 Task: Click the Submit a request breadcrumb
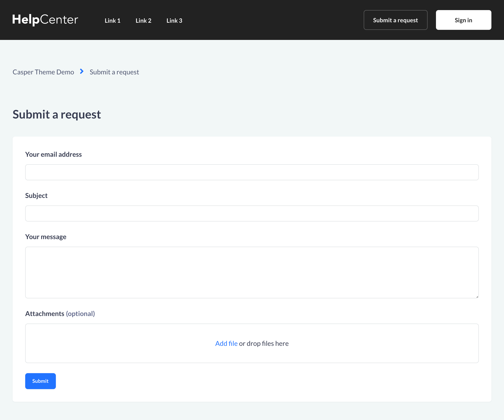tap(114, 72)
